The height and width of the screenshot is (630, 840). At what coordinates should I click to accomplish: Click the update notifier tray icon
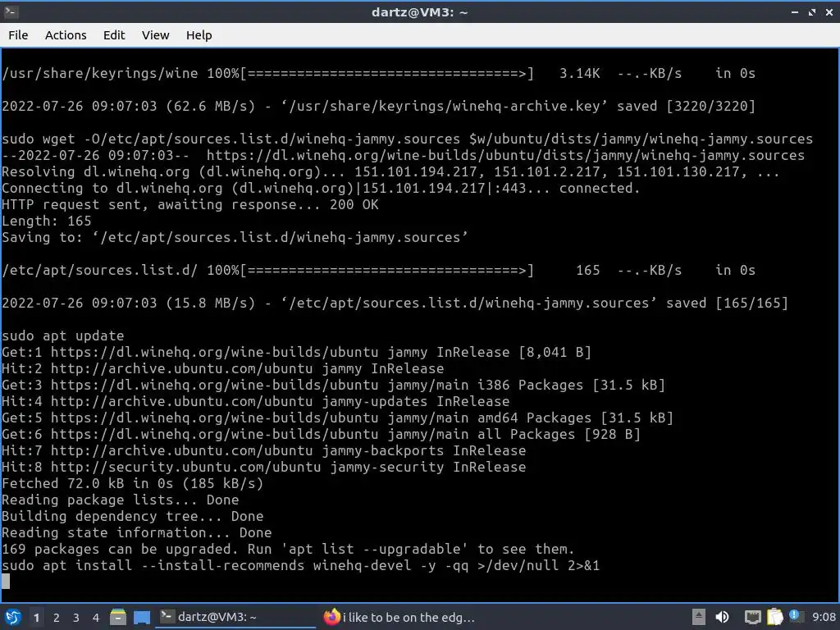(x=796, y=616)
